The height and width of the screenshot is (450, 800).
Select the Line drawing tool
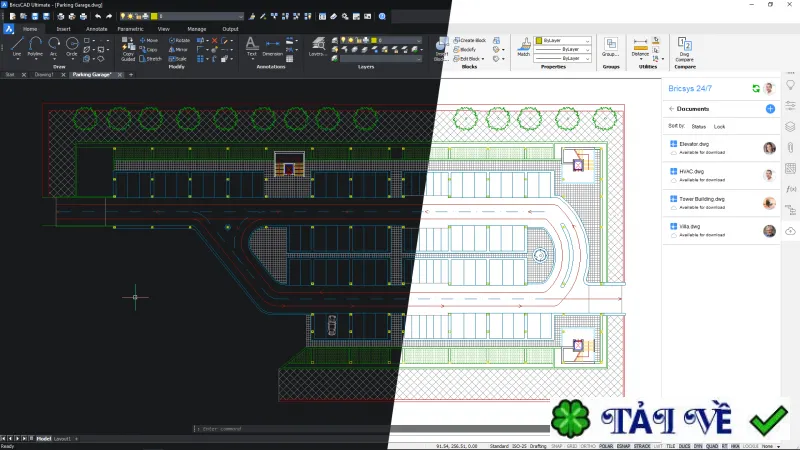click(17, 46)
